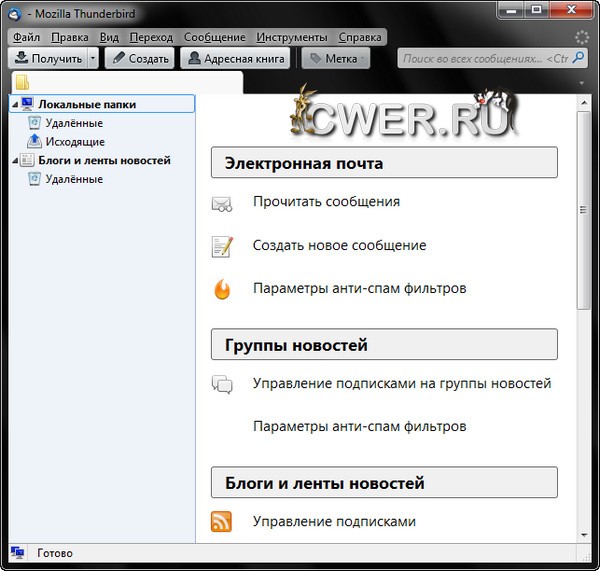Viewport: 600px width, 571px height.
Task: Click the online status icon in status bar
Action: 17,553
